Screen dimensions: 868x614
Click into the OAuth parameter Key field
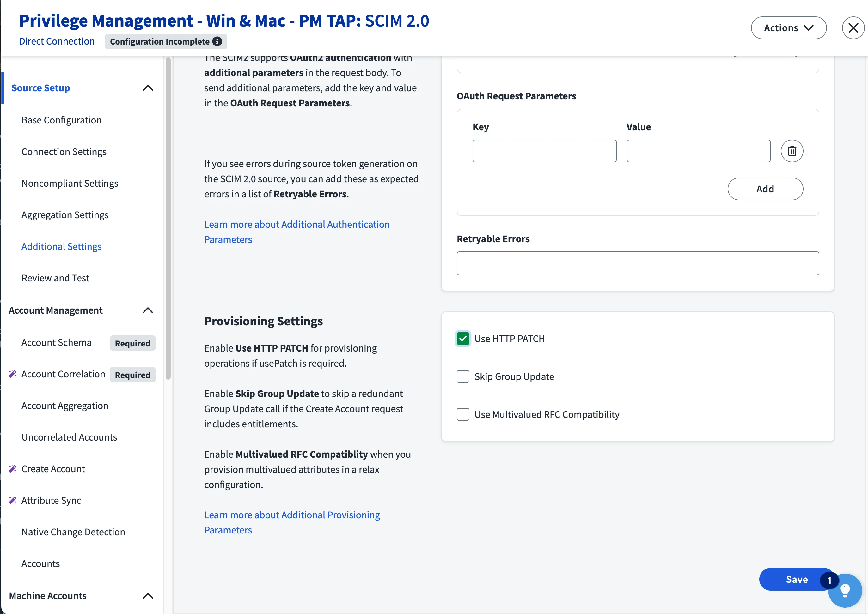(x=544, y=151)
